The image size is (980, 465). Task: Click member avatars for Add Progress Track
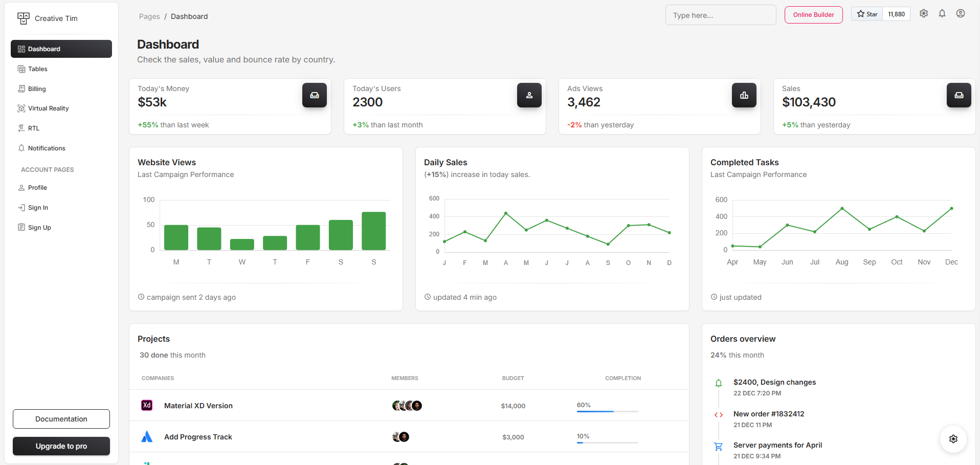pos(400,437)
